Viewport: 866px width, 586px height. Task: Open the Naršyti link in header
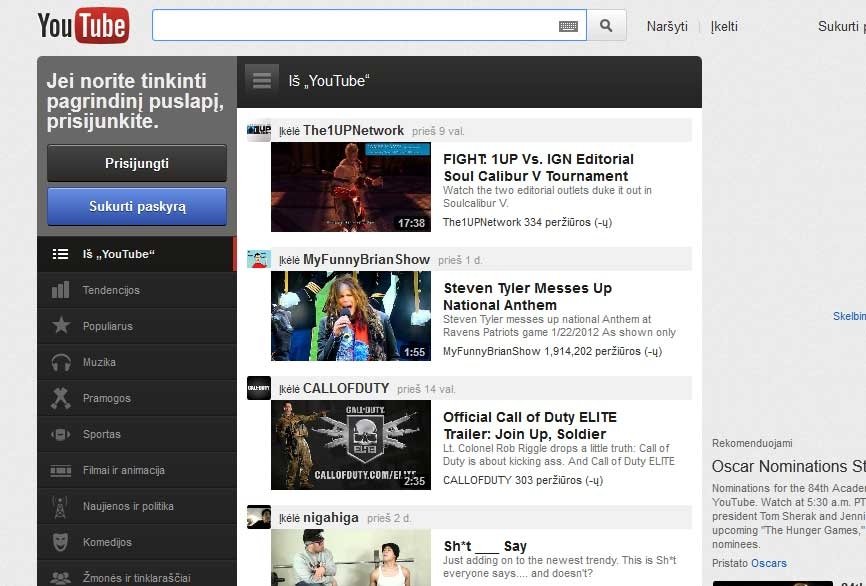click(x=667, y=27)
